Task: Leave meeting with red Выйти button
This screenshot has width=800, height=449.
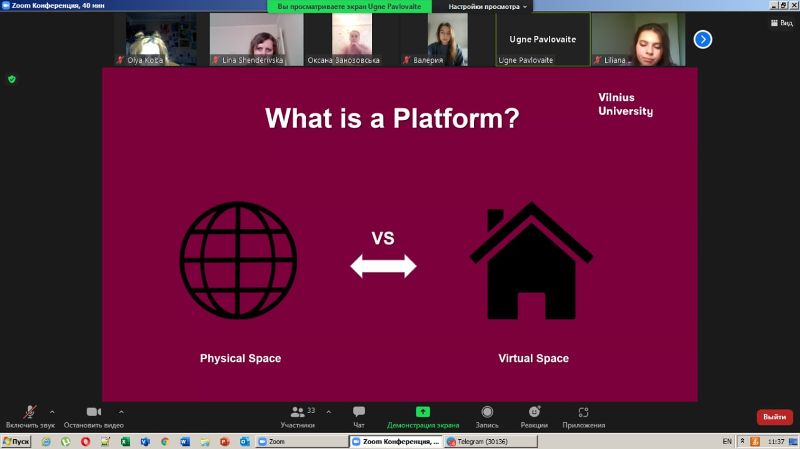Action: tap(774, 417)
